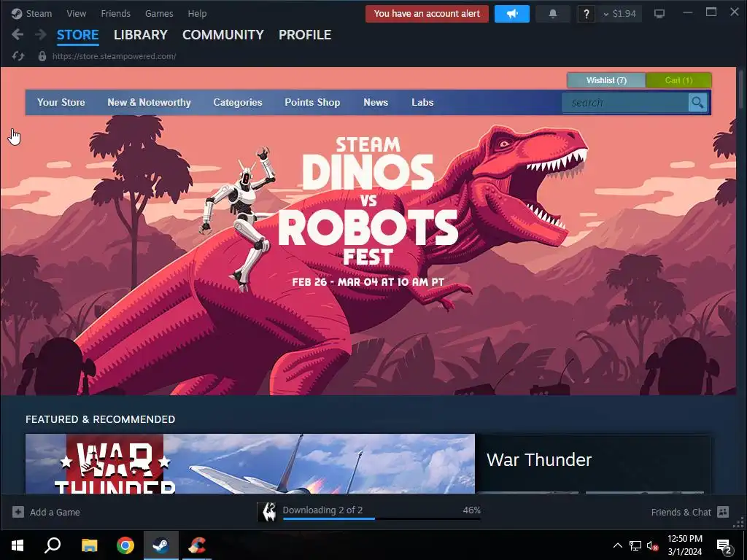Open the Windows notification center
This screenshot has height=560, width=747.
click(x=724, y=545)
